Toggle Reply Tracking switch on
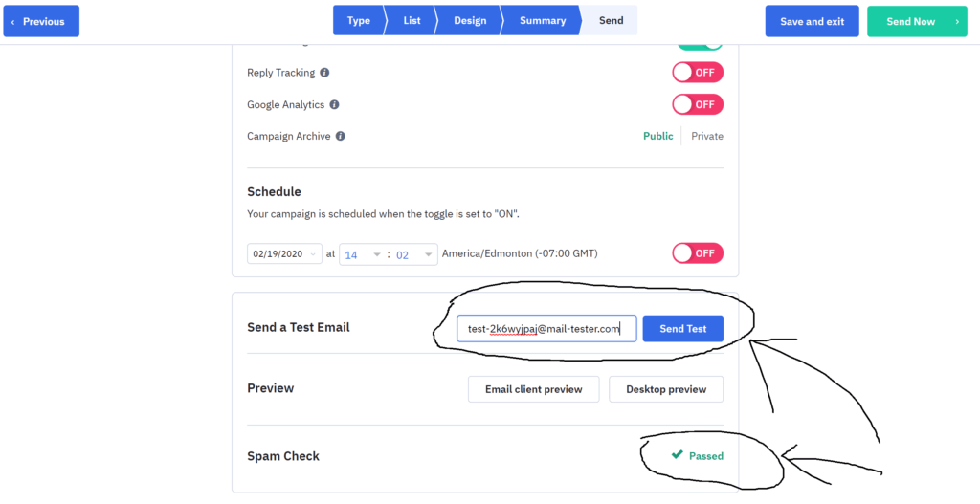 [x=698, y=73]
